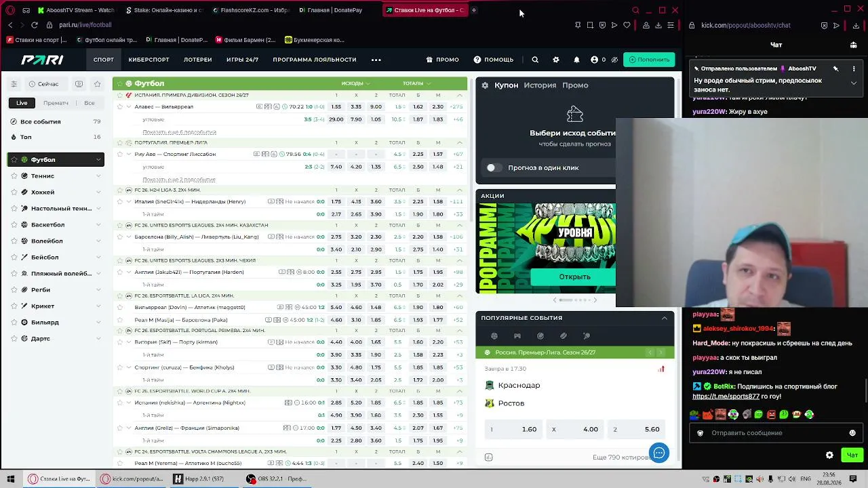Open the live support chat bubble
Image resolution: width=868 pixels, height=488 pixels.
pyautogui.click(x=659, y=452)
